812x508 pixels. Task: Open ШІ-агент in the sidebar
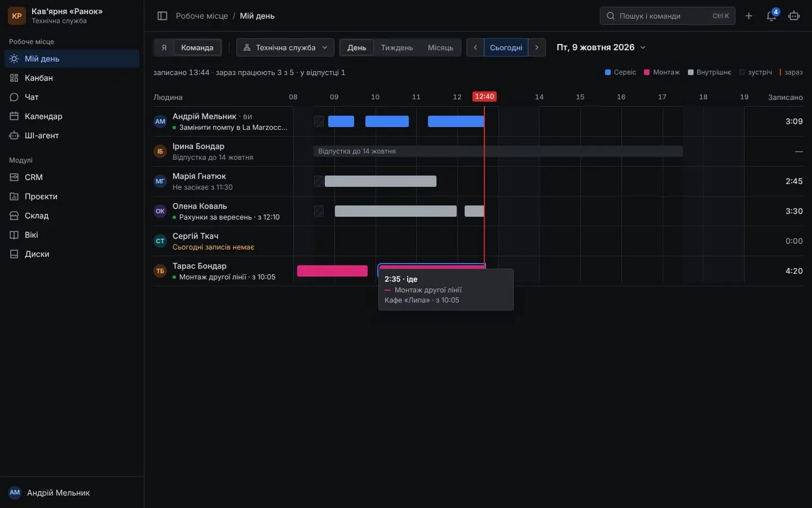click(72, 135)
